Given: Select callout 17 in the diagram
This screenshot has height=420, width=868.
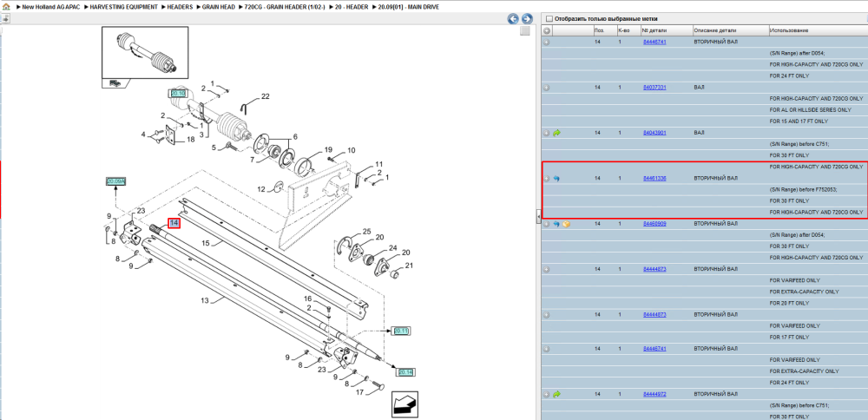Looking at the screenshot, I should click(x=358, y=392).
